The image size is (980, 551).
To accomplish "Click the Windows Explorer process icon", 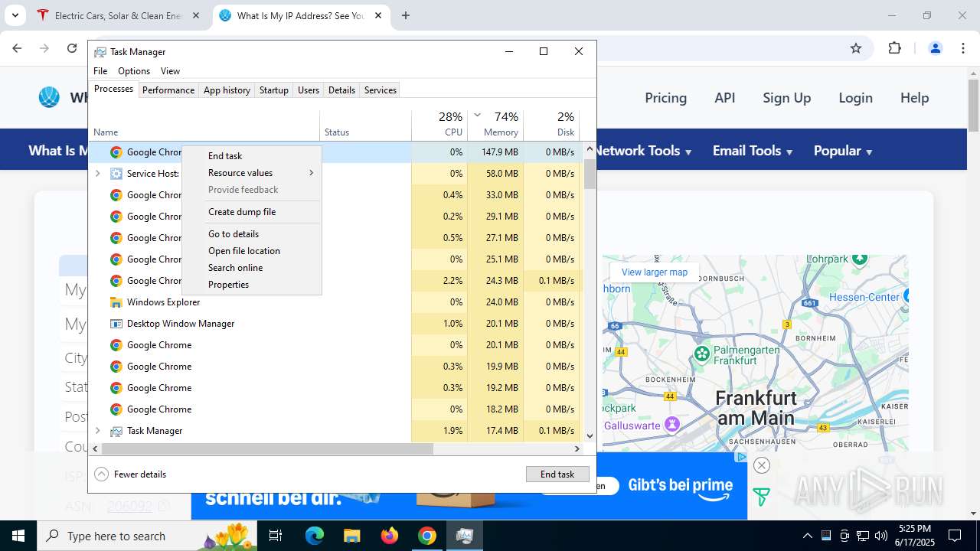I will (116, 302).
